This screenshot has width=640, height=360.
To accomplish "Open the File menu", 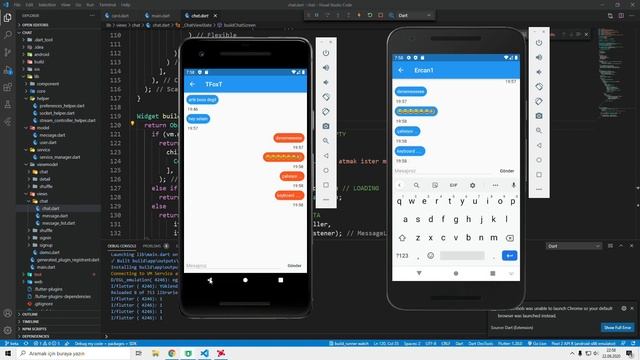I will 17,4.
